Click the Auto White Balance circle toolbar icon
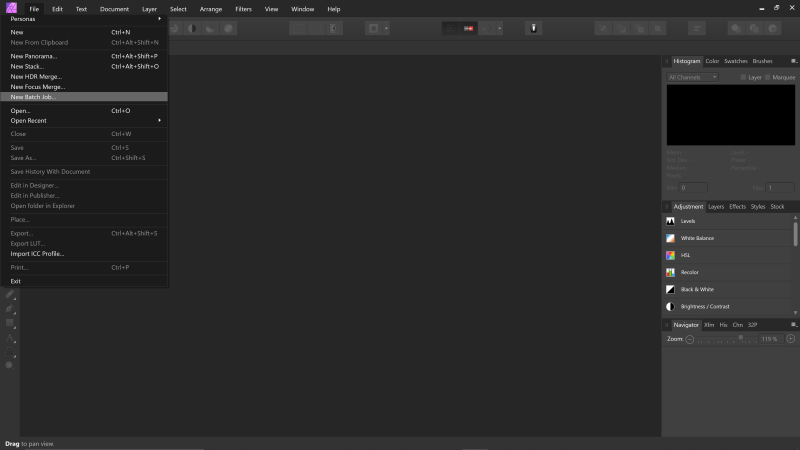800x450 pixels. 229,29
